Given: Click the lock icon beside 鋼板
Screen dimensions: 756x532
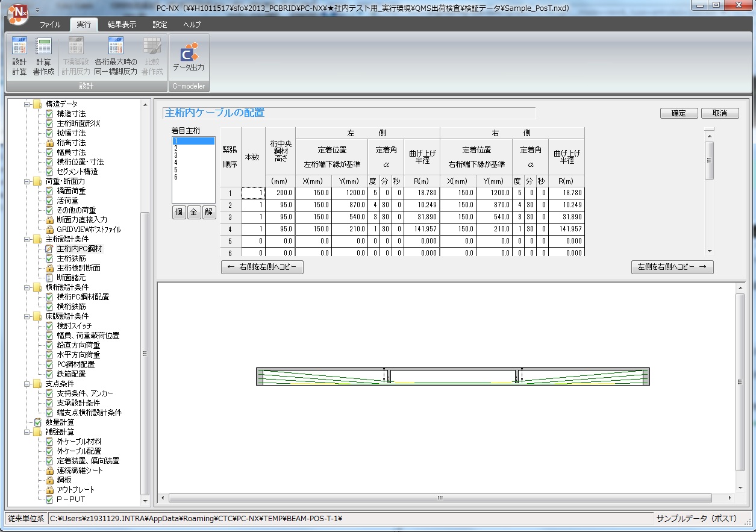Looking at the screenshot, I should point(50,480).
